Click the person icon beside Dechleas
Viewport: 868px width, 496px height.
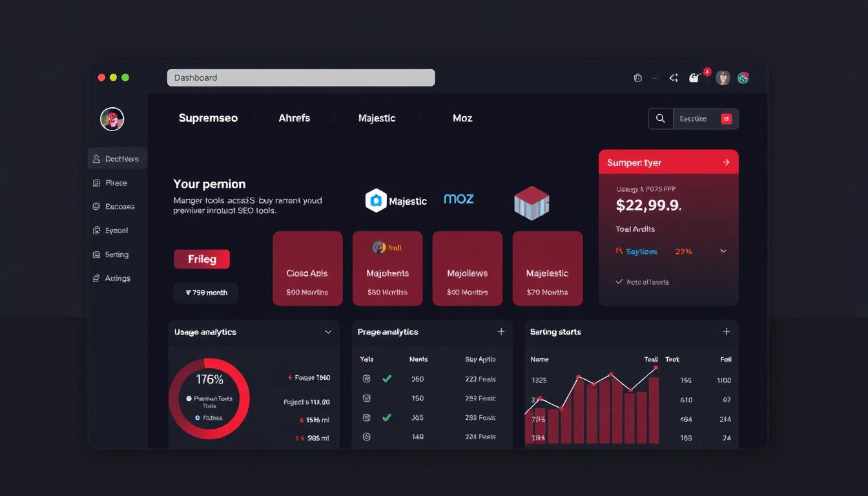[x=96, y=159]
